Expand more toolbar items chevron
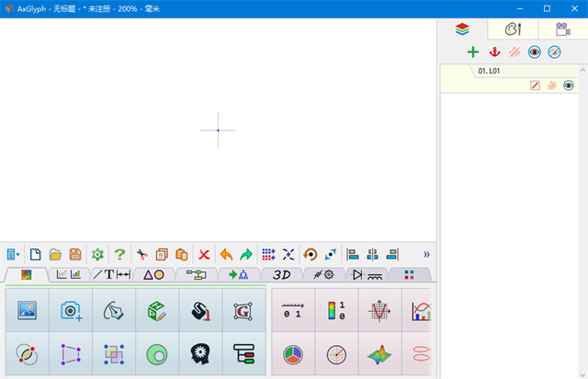The width and height of the screenshot is (588, 379). click(426, 254)
